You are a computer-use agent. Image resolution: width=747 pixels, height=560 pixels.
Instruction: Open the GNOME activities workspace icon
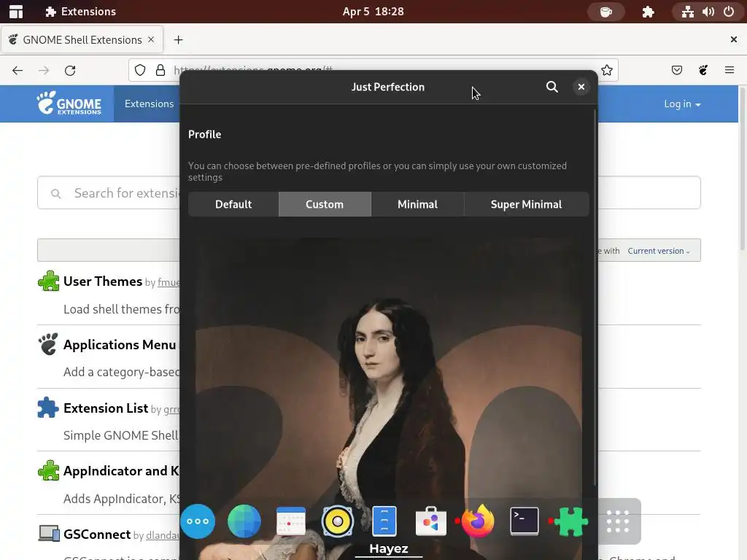click(x=16, y=12)
